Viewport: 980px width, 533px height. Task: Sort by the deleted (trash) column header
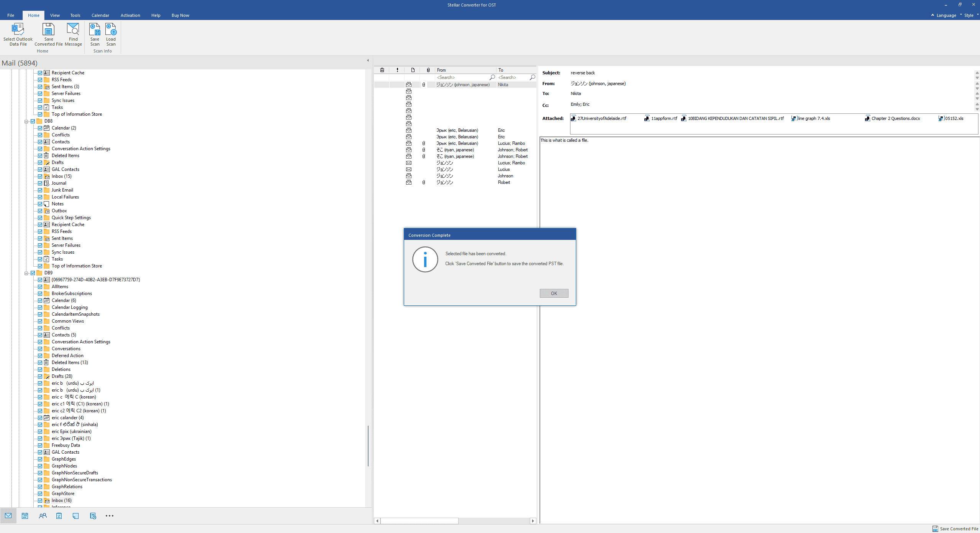point(382,70)
